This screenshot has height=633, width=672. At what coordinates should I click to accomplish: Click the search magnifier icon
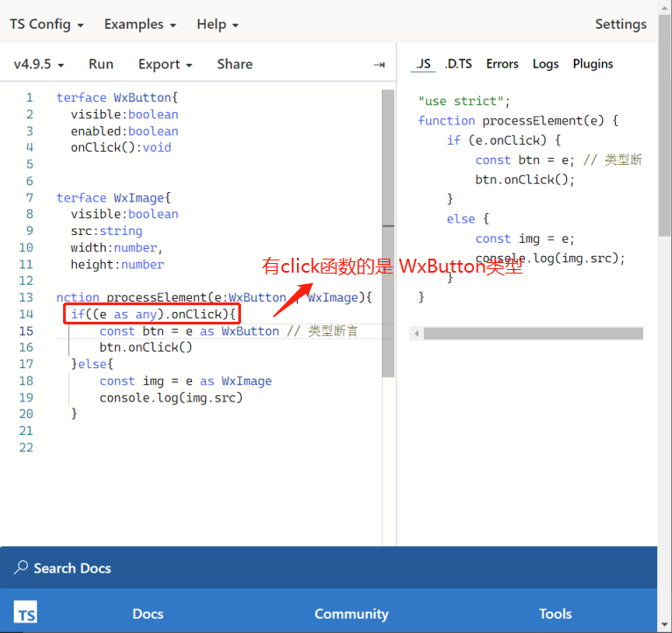[x=20, y=567]
